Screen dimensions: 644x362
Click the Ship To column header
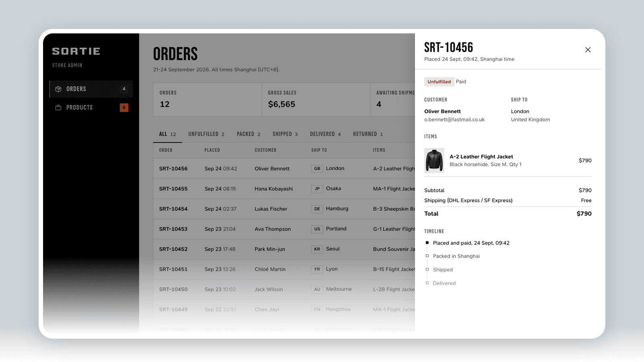click(319, 150)
